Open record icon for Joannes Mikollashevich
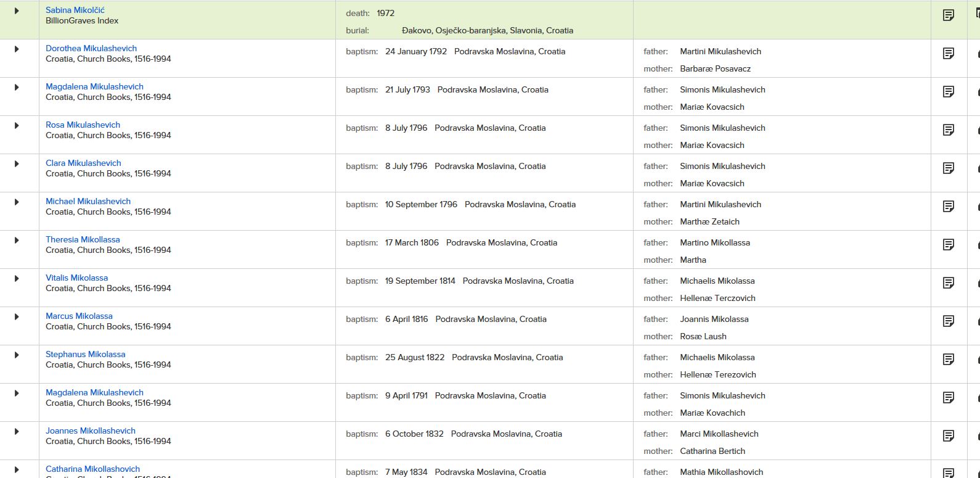 949,436
